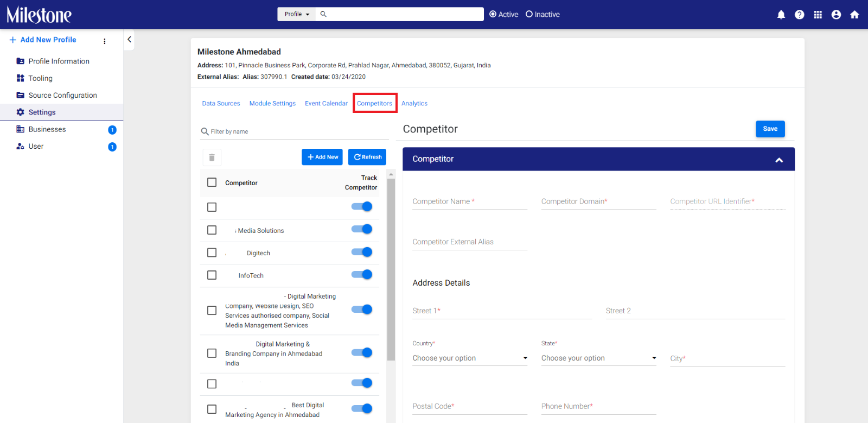Viewport: 868px width, 423px height.
Task: Click the Refresh button
Action: 367,157
